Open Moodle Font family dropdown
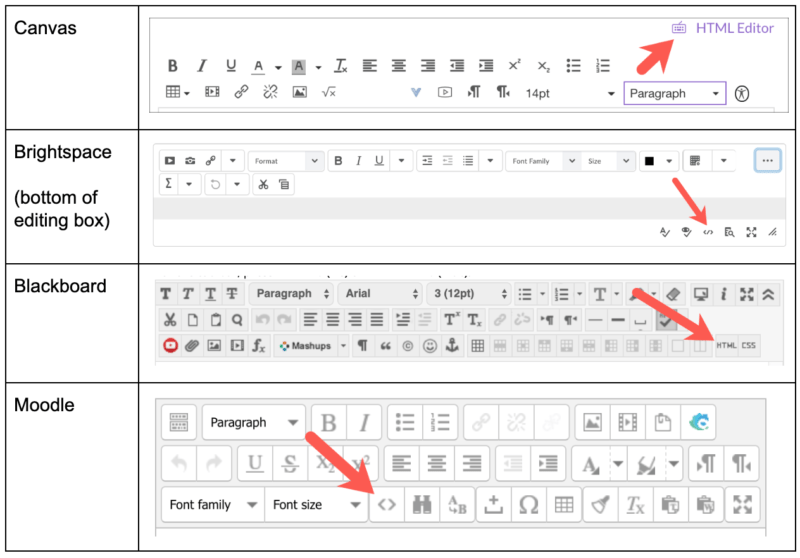Image resolution: width=800 pixels, height=558 pixels. [213, 505]
